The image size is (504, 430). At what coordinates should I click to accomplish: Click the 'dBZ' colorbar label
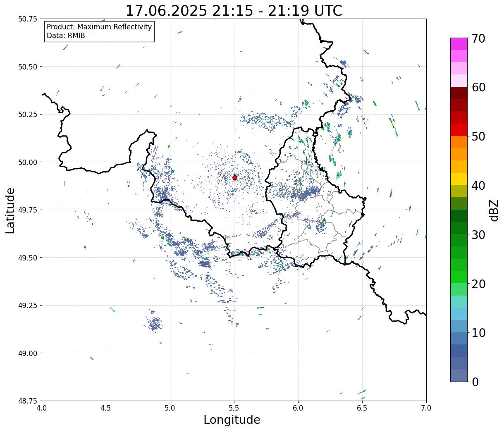point(494,210)
